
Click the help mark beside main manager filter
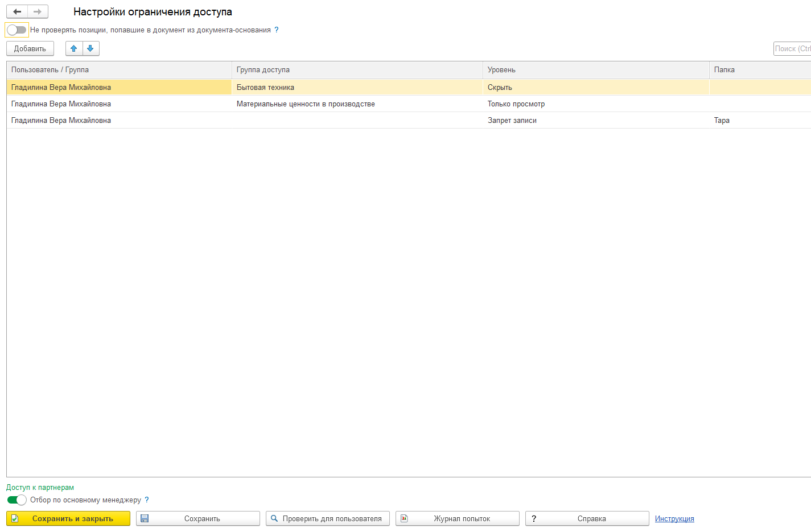(x=147, y=500)
